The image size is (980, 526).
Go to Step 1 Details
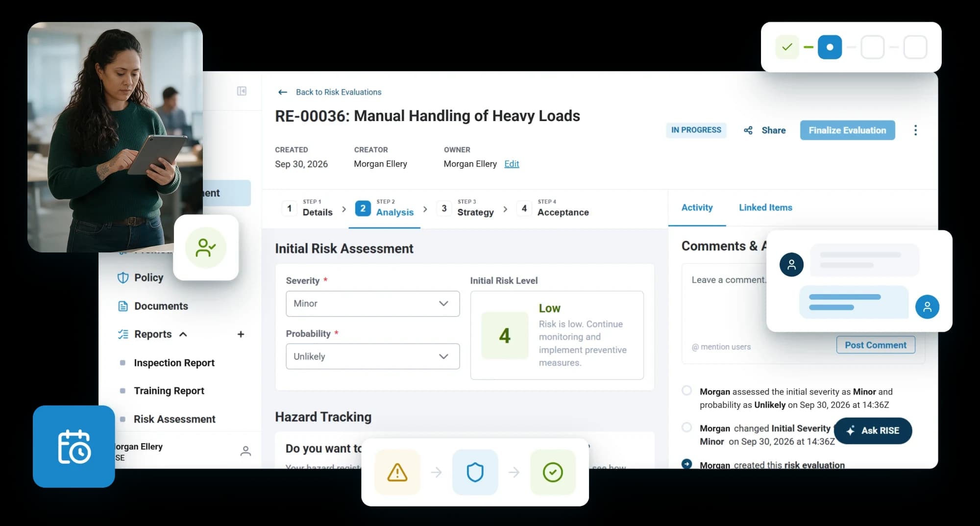click(308, 208)
